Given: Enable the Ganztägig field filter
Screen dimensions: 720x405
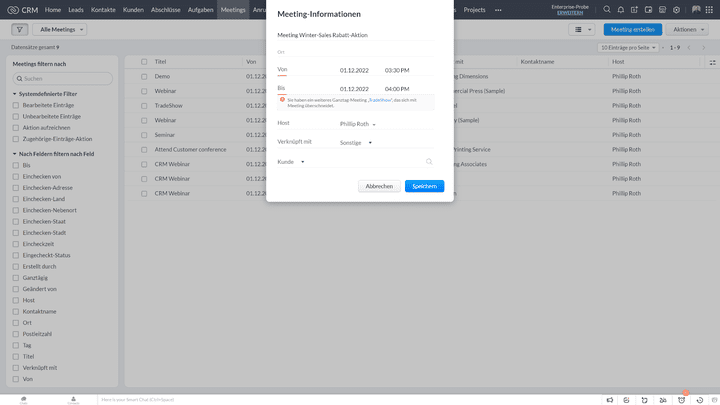Looking at the screenshot, I should (x=15, y=277).
